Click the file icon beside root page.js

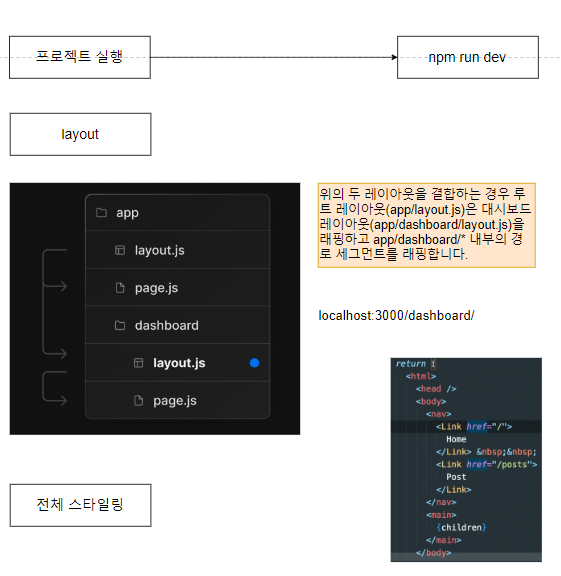click(120, 288)
